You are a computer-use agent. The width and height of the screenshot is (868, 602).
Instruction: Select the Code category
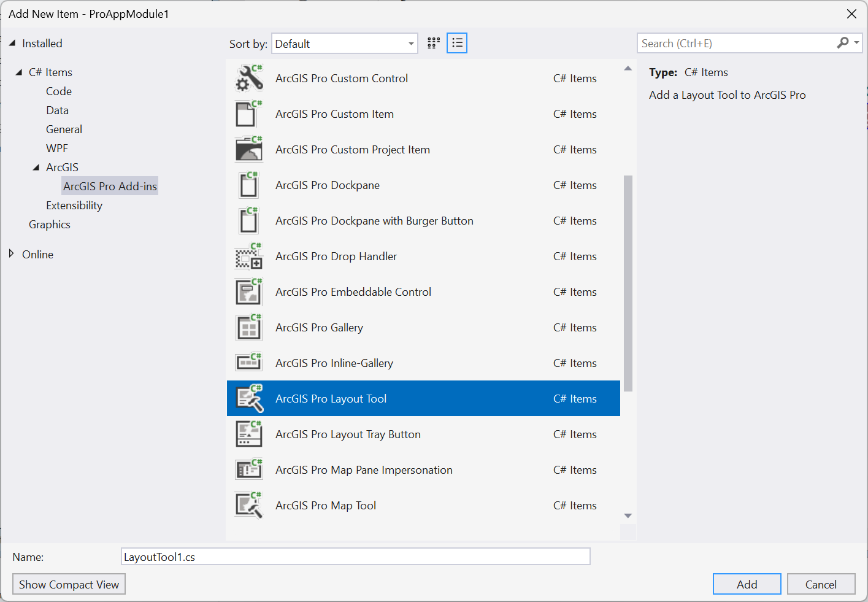pos(59,91)
